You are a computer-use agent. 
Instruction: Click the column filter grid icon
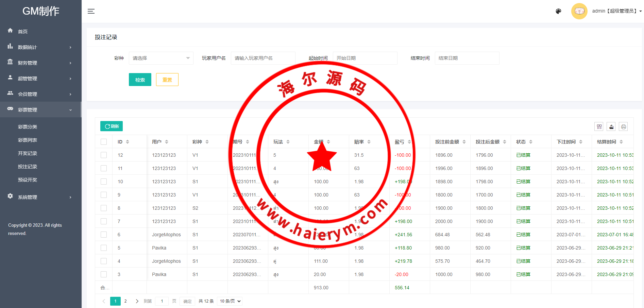pyautogui.click(x=599, y=127)
